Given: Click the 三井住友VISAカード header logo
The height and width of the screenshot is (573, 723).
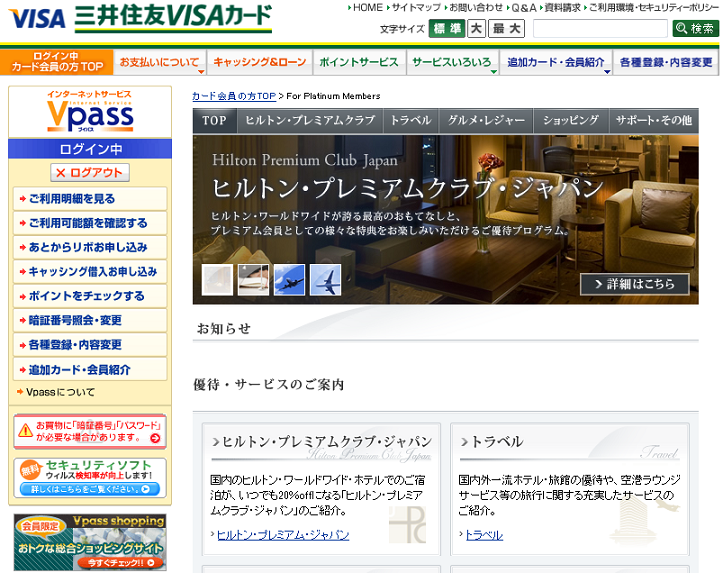Looking at the screenshot, I should (173, 18).
